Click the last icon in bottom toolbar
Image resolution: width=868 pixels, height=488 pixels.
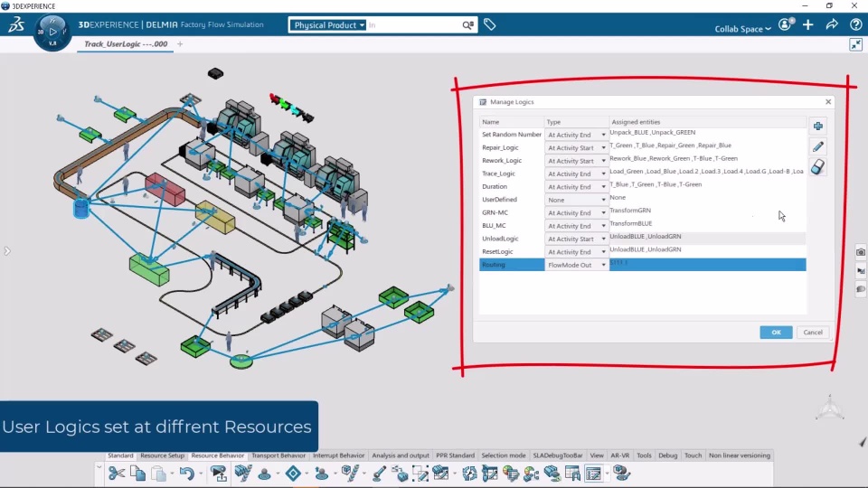tap(622, 474)
